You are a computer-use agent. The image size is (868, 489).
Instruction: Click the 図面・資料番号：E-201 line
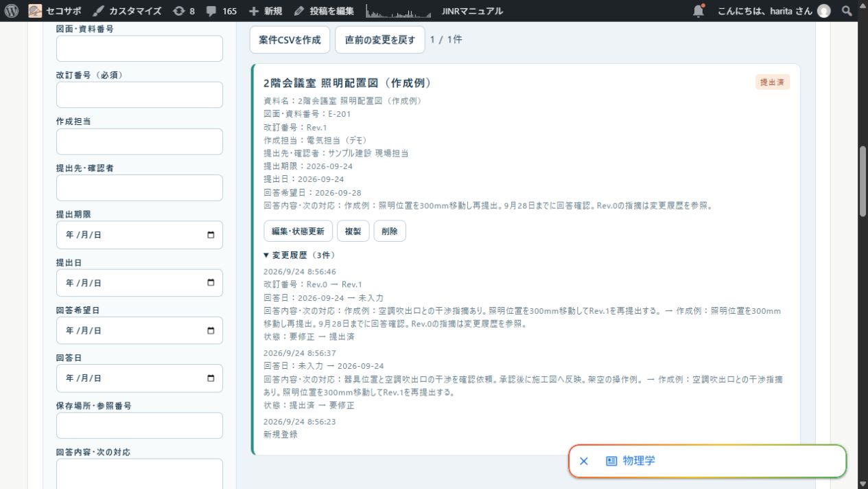307,114
